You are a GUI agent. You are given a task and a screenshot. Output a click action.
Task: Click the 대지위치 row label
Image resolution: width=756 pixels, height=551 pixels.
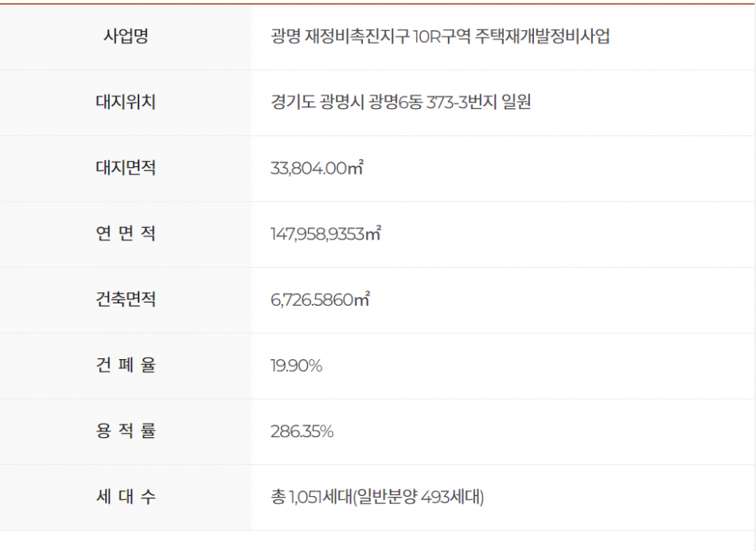pyautogui.click(x=126, y=103)
